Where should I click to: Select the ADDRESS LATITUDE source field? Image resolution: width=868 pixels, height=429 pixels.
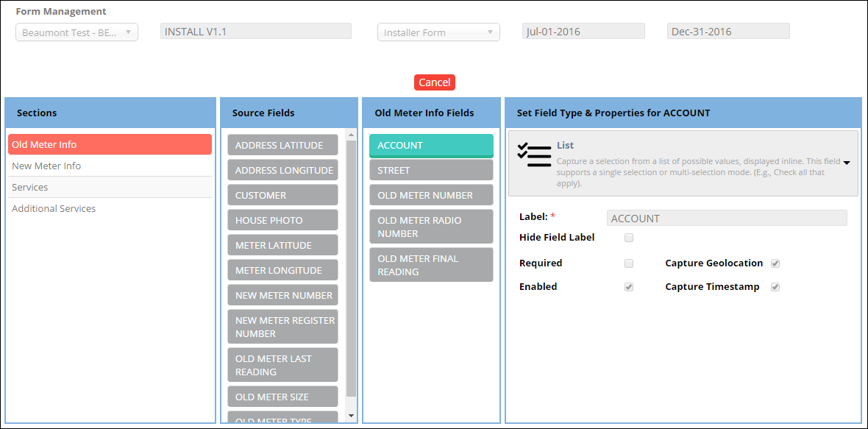282,146
